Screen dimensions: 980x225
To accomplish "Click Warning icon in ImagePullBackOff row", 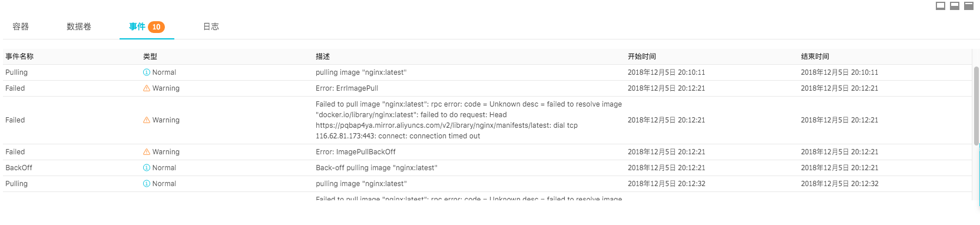I will (147, 152).
